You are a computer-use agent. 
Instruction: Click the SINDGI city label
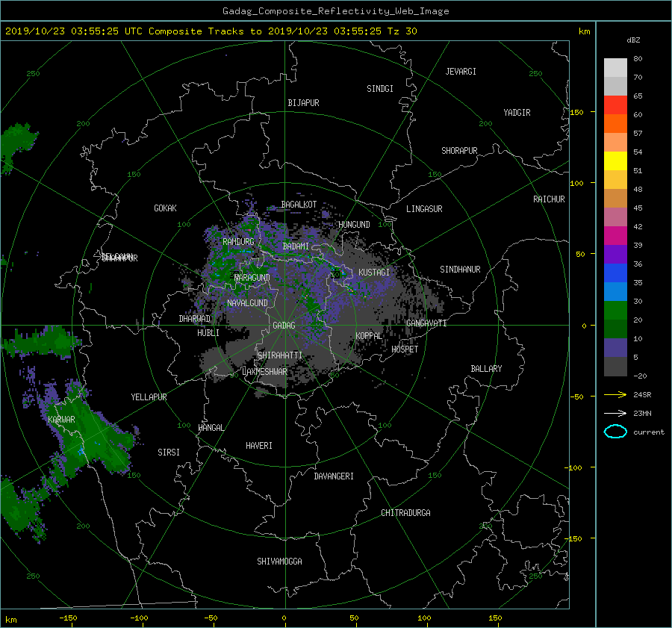[380, 89]
